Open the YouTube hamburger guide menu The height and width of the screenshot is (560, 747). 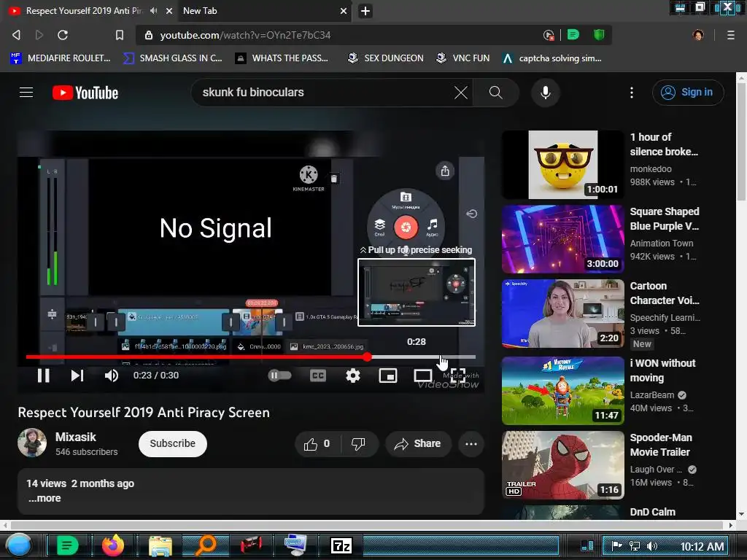26,93
